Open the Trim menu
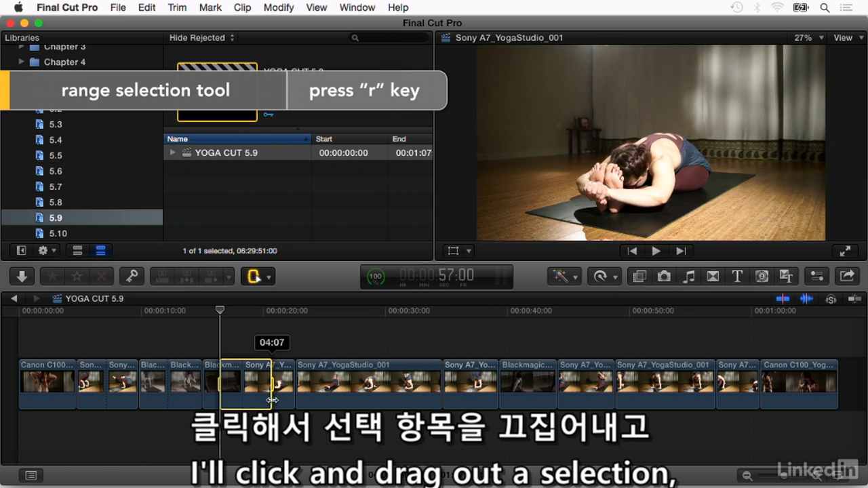Image resolution: width=868 pixels, height=488 pixels. tap(177, 7)
